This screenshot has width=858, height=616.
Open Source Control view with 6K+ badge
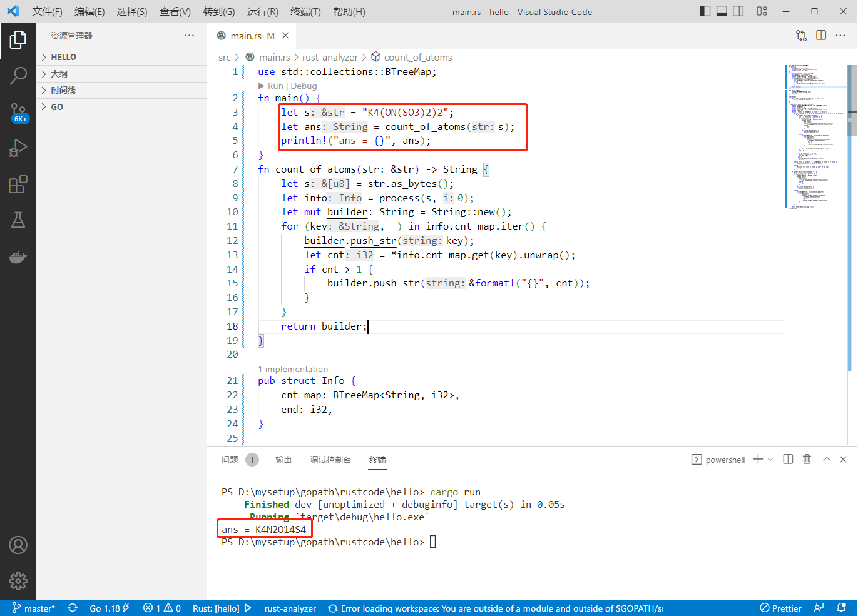coord(19,113)
